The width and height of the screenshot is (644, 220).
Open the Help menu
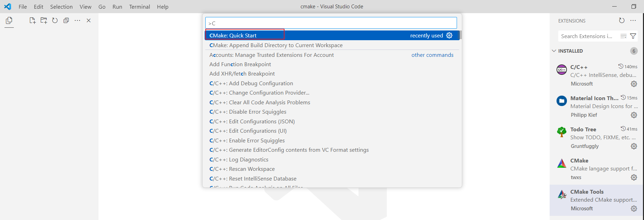click(x=162, y=7)
